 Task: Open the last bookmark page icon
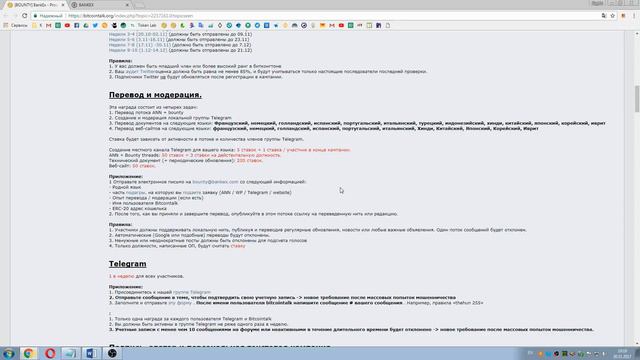pos(387,25)
